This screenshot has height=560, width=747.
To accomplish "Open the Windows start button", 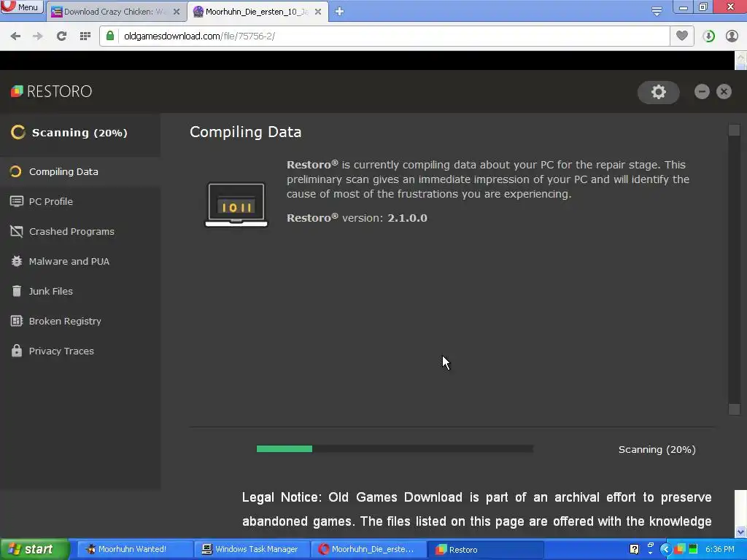I will pyautogui.click(x=34, y=549).
